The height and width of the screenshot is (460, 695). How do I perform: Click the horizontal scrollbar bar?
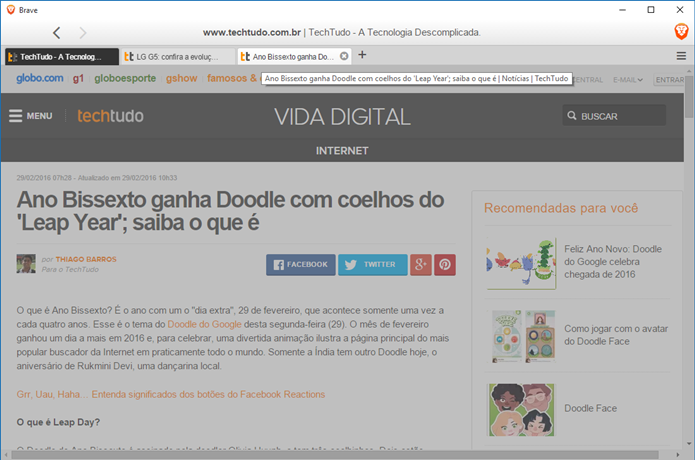[x=335, y=455]
